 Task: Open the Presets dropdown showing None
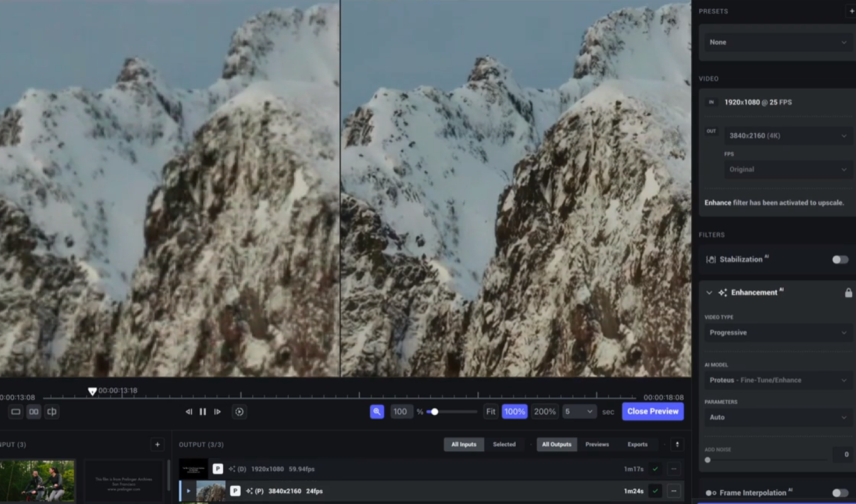pyautogui.click(x=777, y=42)
